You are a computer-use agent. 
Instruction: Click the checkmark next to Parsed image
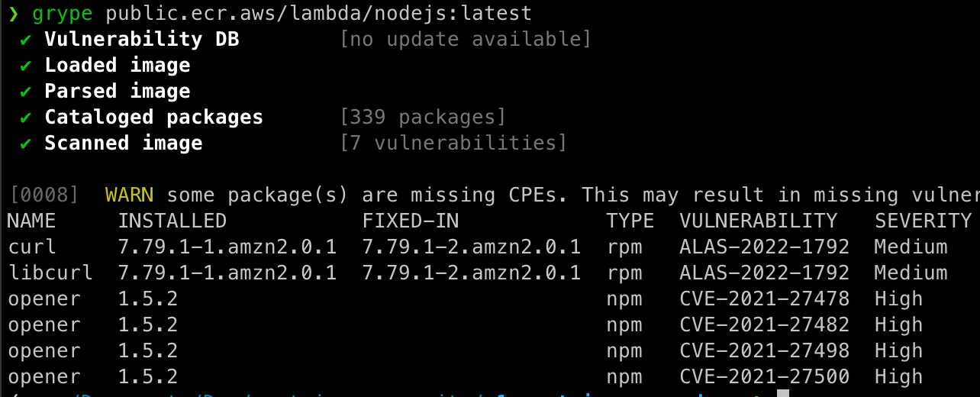(26, 91)
